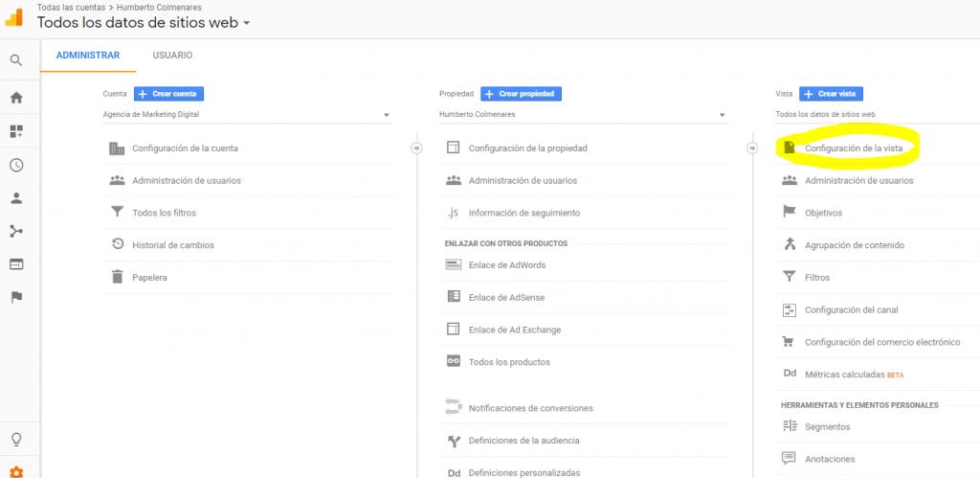
Task: Click the Crear propiedad button
Action: click(521, 94)
